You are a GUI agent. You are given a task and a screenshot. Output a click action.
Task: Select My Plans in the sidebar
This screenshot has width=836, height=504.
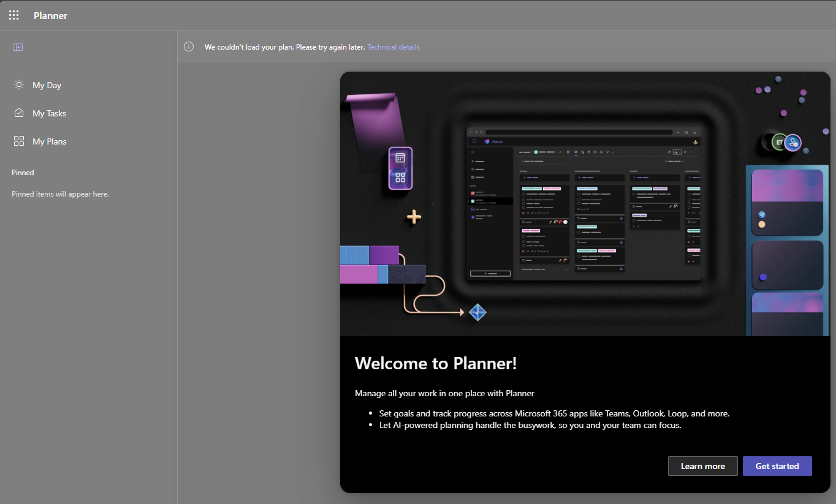(49, 141)
